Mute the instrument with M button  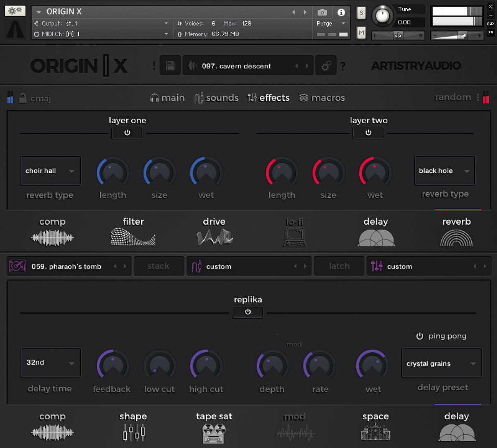361,32
